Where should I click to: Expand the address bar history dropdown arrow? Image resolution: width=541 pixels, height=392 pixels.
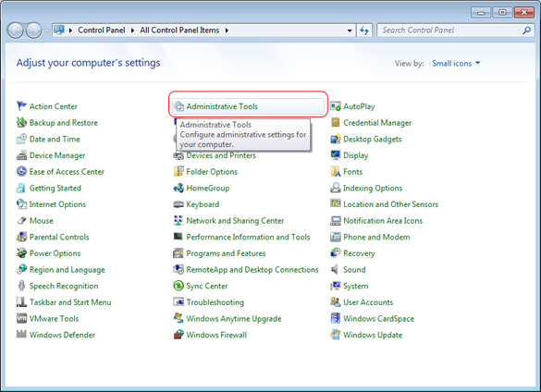pos(350,31)
